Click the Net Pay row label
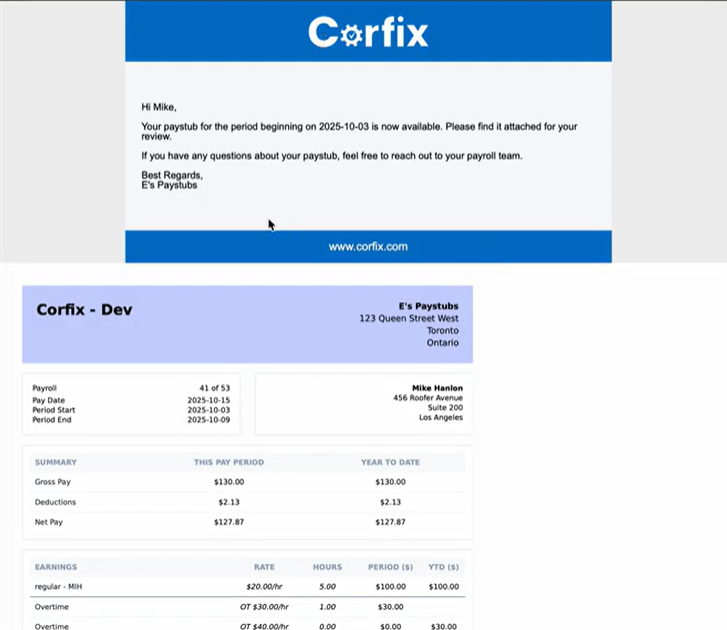The image size is (727, 630). (50, 522)
